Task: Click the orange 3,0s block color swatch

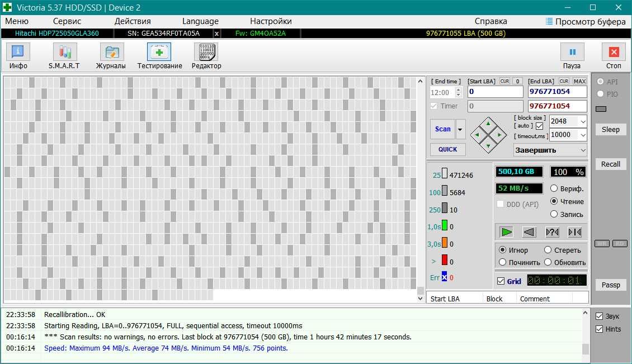Action: (445, 242)
